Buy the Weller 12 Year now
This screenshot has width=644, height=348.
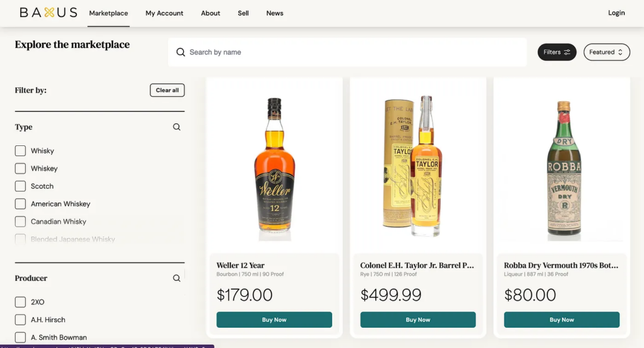[274, 320]
